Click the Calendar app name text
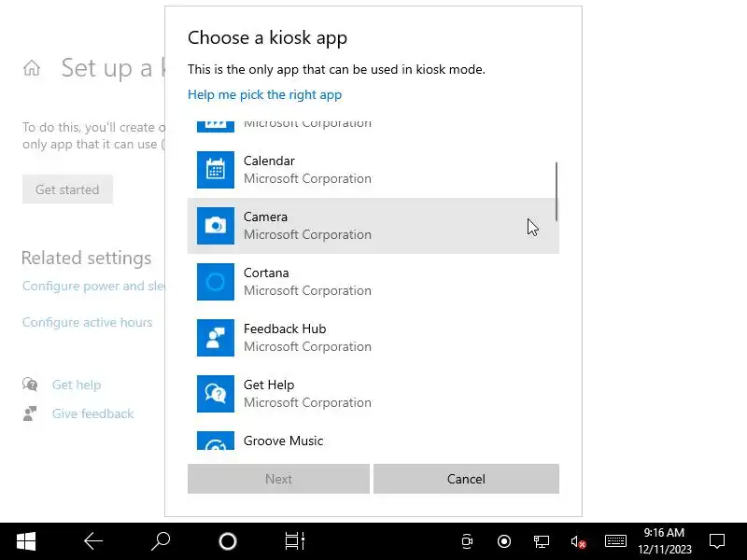The height and width of the screenshot is (560, 747). pyautogui.click(x=269, y=161)
